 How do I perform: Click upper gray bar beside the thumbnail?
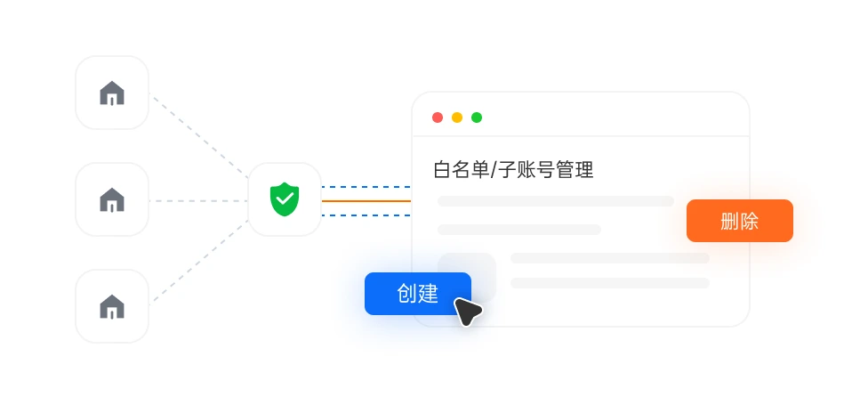pyautogui.click(x=609, y=258)
